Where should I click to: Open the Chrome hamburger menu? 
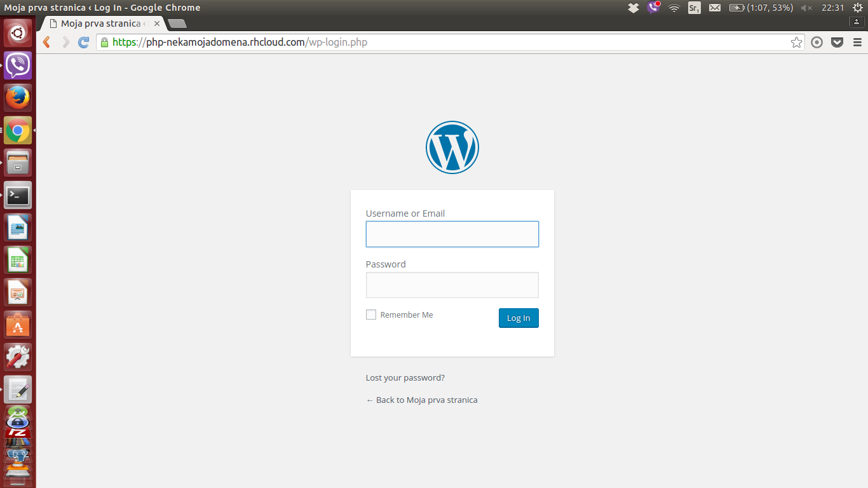tap(858, 43)
